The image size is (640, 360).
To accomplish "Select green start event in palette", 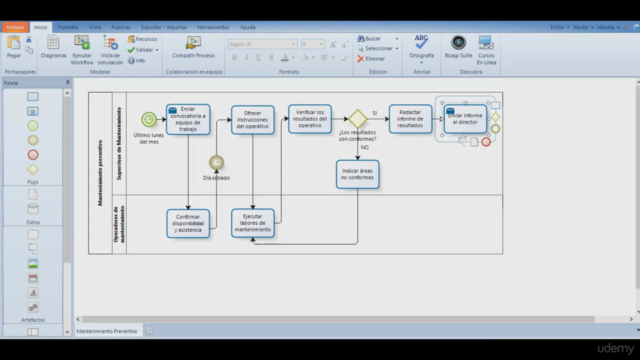I will point(33,126).
